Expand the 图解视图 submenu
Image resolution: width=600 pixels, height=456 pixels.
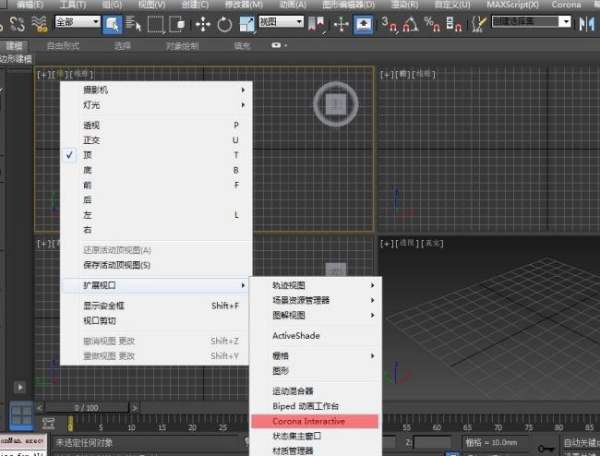click(316, 315)
